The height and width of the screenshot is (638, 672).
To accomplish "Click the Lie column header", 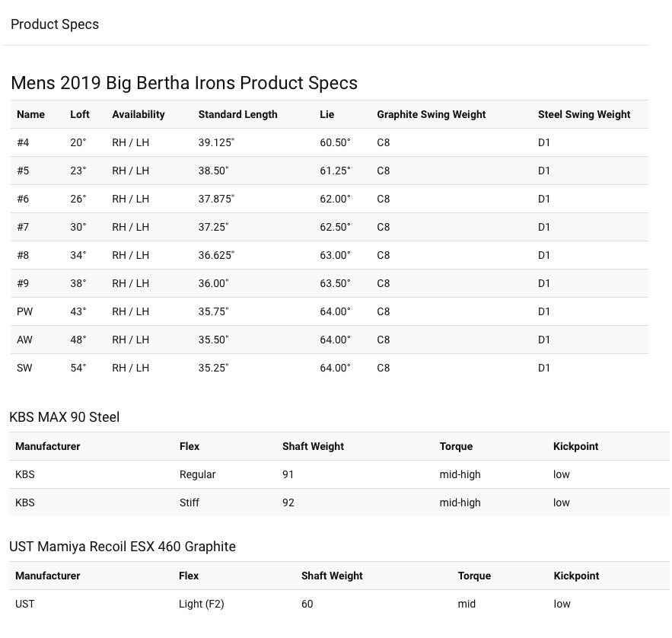I will point(327,114).
